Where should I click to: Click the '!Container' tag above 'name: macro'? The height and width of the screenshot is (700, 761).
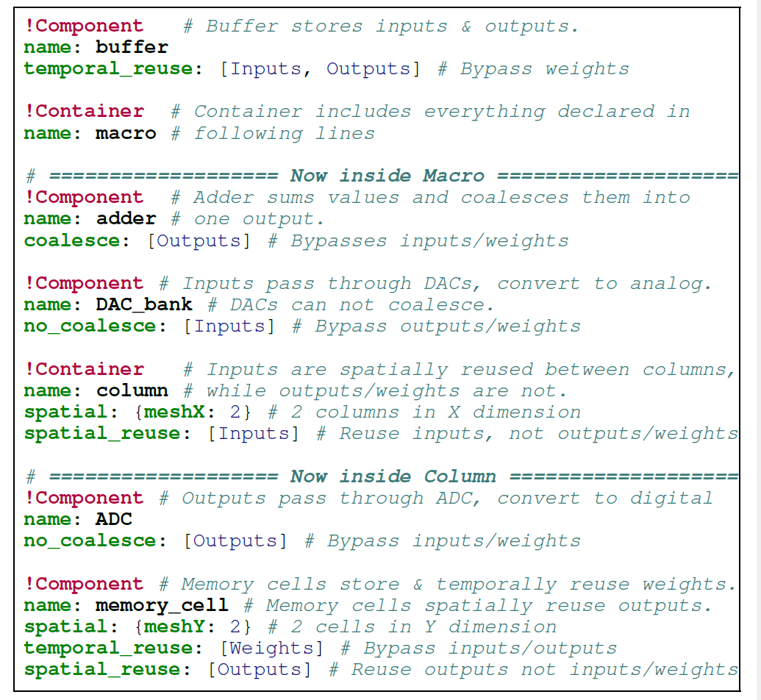84,112
